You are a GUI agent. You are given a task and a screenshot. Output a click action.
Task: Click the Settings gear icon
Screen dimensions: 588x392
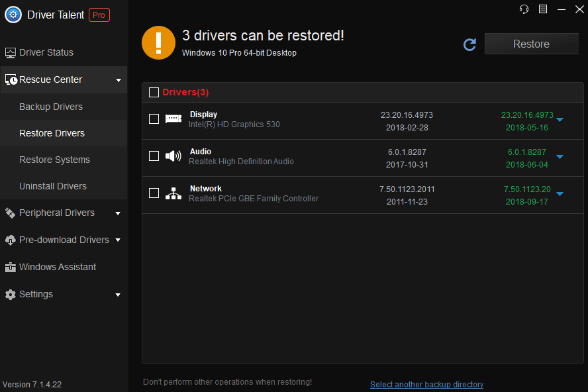(11, 295)
